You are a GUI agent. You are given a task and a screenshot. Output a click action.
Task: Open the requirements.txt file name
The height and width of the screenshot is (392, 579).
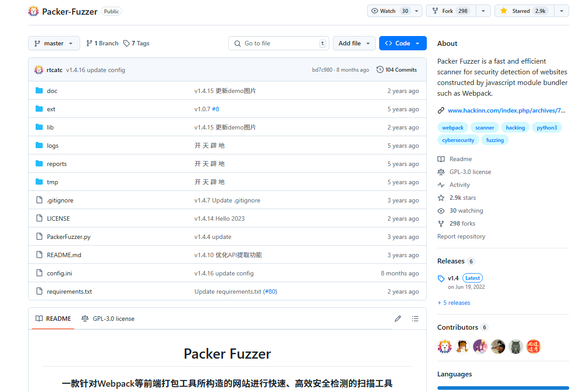(x=69, y=291)
